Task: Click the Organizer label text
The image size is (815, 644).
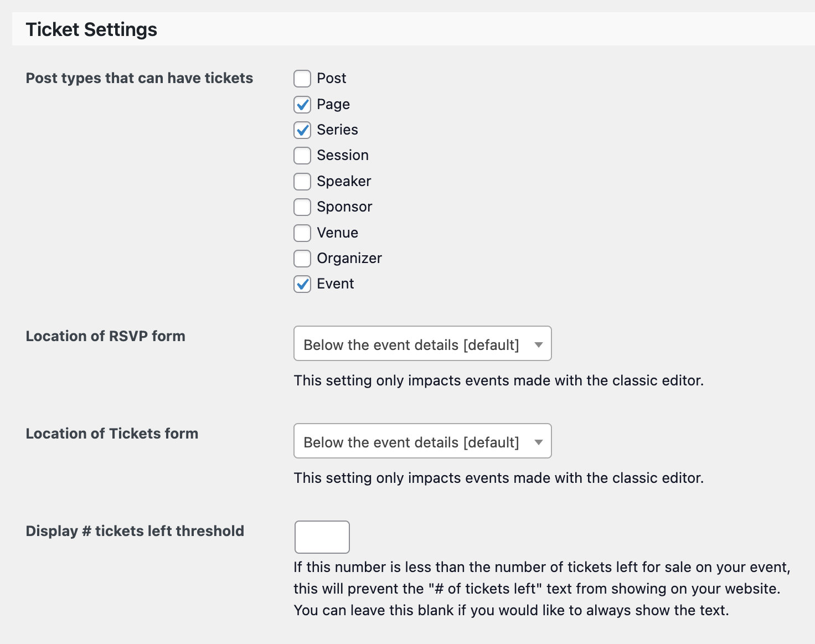Action: tap(349, 258)
